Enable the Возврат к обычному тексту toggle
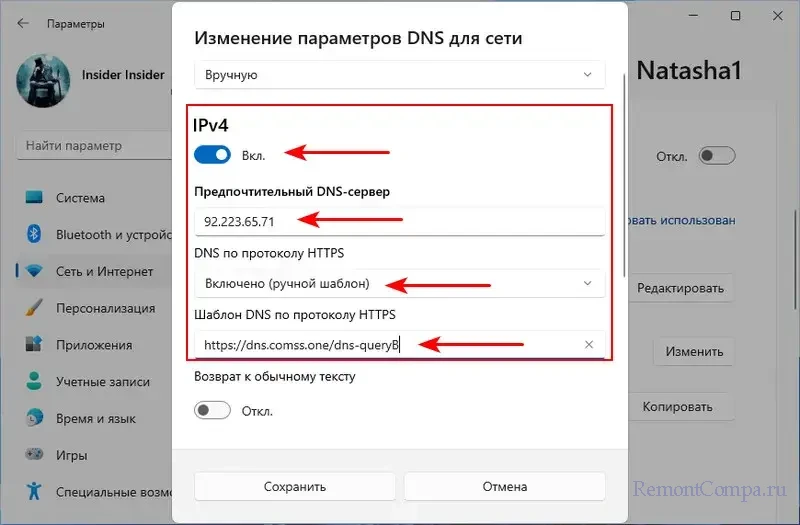This screenshot has height=525, width=800. [x=213, y=410]
